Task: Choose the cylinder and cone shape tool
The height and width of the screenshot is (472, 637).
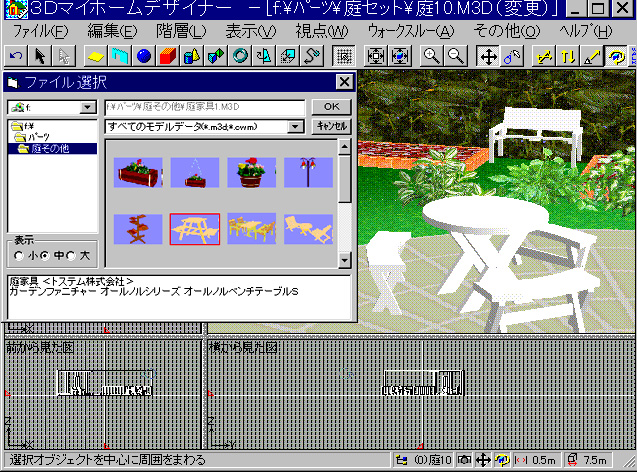Action: [192, 56]
